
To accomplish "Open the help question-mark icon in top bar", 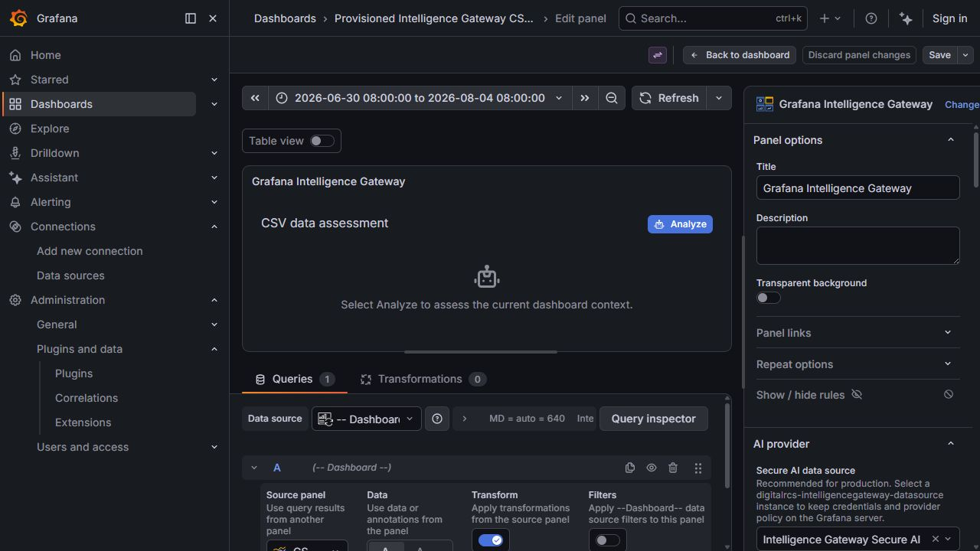I will (871, 18).
